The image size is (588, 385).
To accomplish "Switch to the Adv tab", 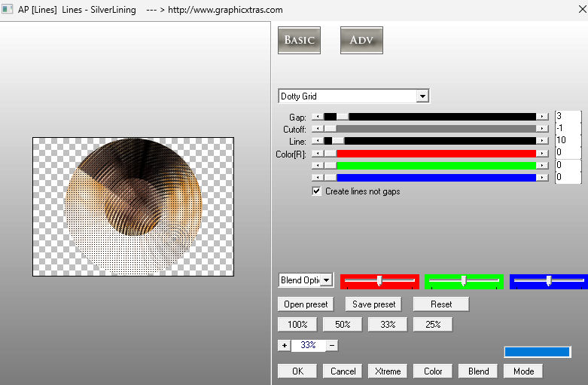I will tap(361, 40).
